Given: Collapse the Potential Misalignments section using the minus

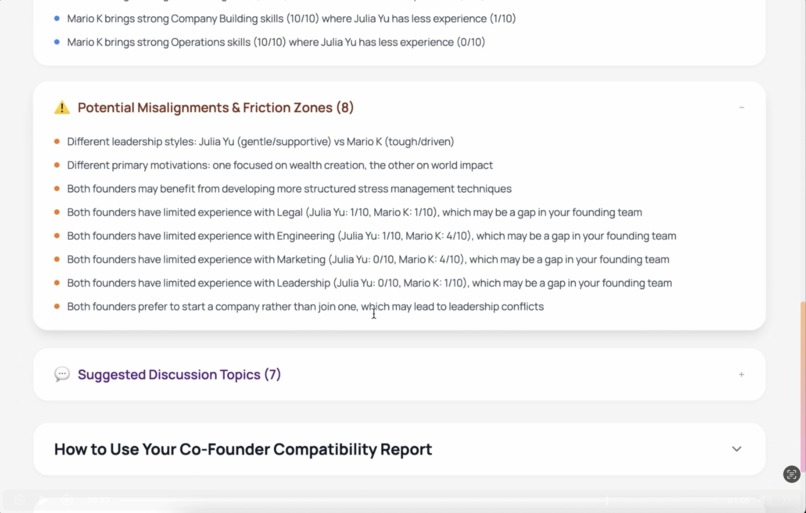Looking at the screenshot, I should pos(741,107).
